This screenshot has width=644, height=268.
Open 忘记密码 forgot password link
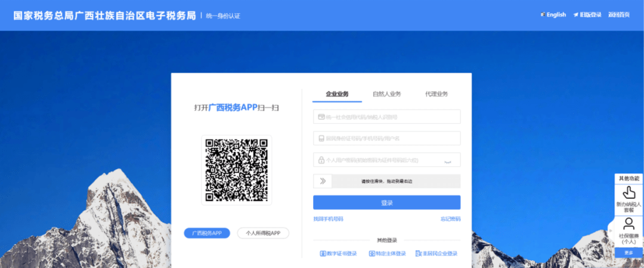pyautogui.click(x=451, y=219)
